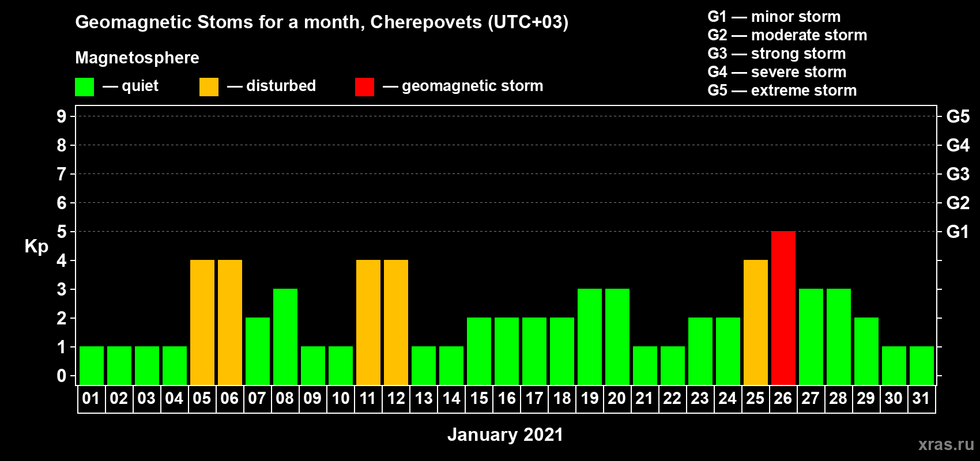Click the date label 26
This screenshot has height=461, width=980.
click(783, 399)
